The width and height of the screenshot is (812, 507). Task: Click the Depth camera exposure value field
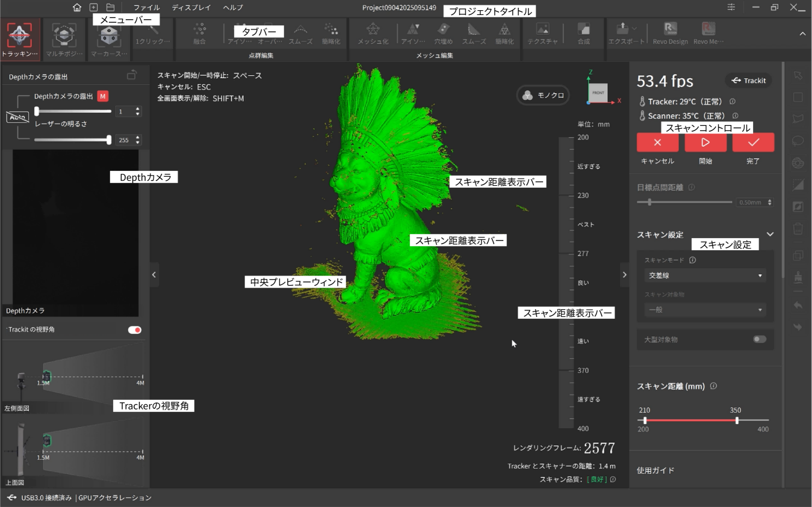(x=125, y=112)
